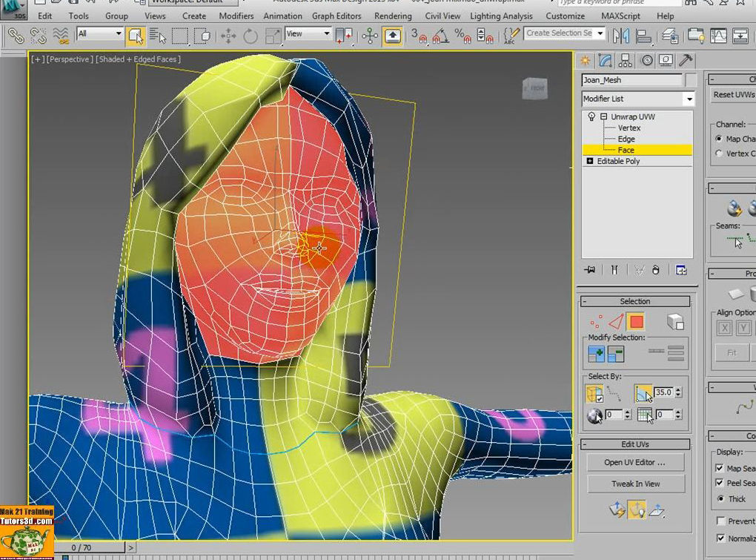Image resolution: width=756 pixels, height=560 pixels.
Task: Open the Motion panel tab
Action: click(x=646, y=60)
